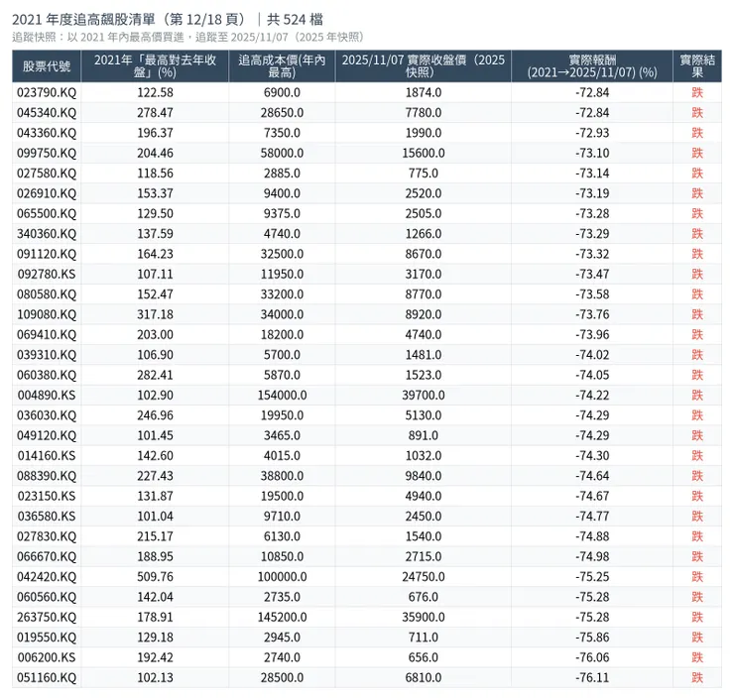This screenshot has width=734, height=700.
Task: Select stock code 091120.KQ
Action: [x=47, y=254]
